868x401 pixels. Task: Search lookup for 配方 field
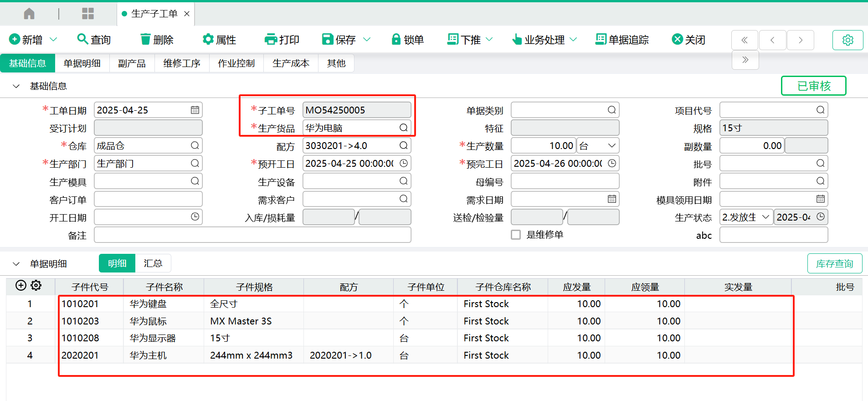404,145
